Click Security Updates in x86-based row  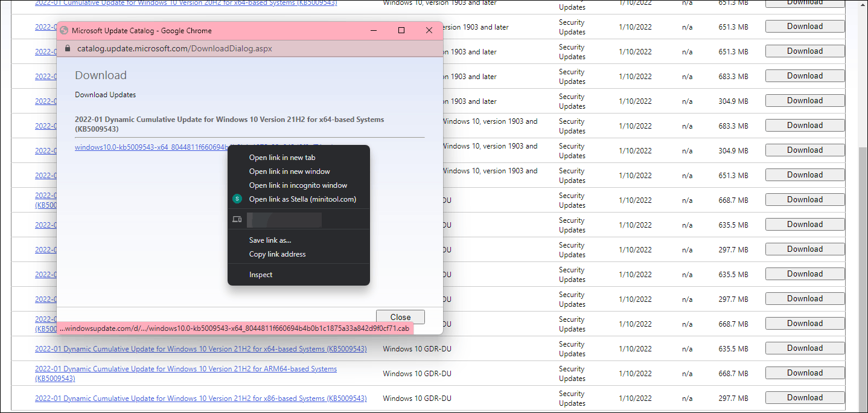click(572, 399)
